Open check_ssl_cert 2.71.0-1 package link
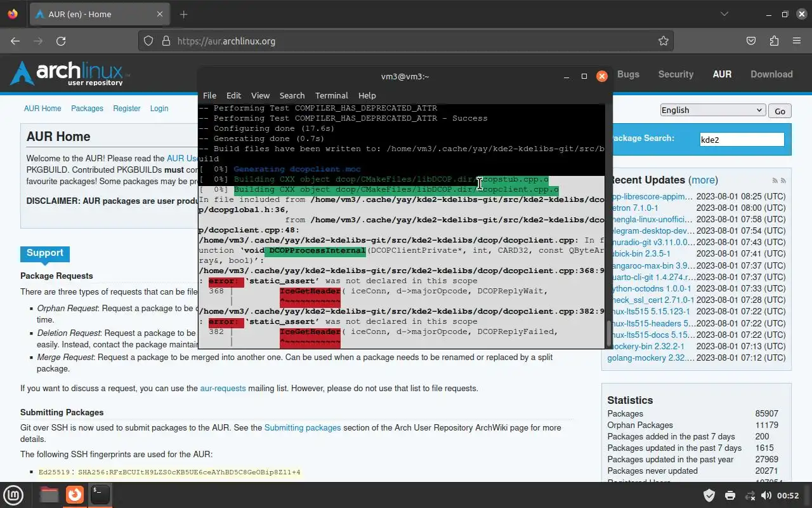This screenshot has width=812, height=508. (651, 300)
